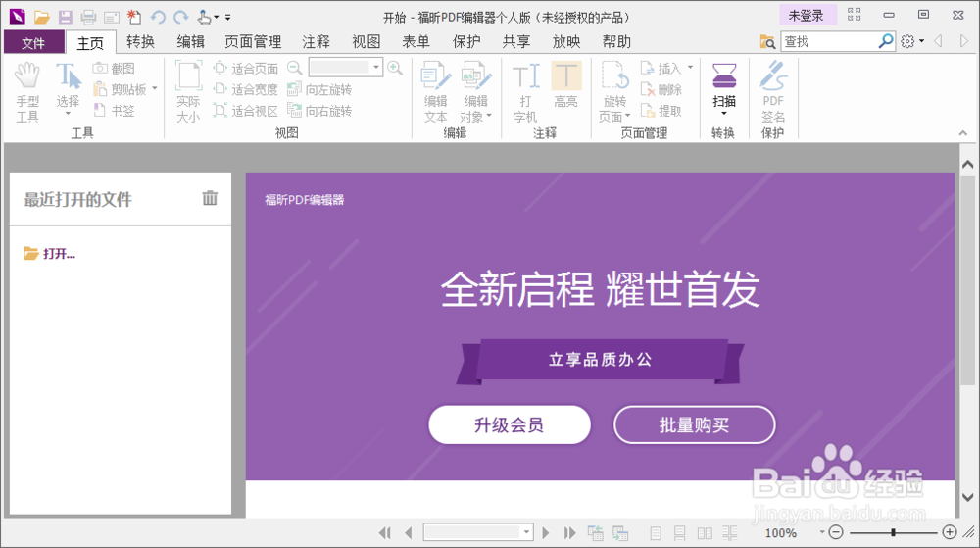980x548 pixels.
Task: Click next page arrow in status bar
Action: click(x=546, y=533)
